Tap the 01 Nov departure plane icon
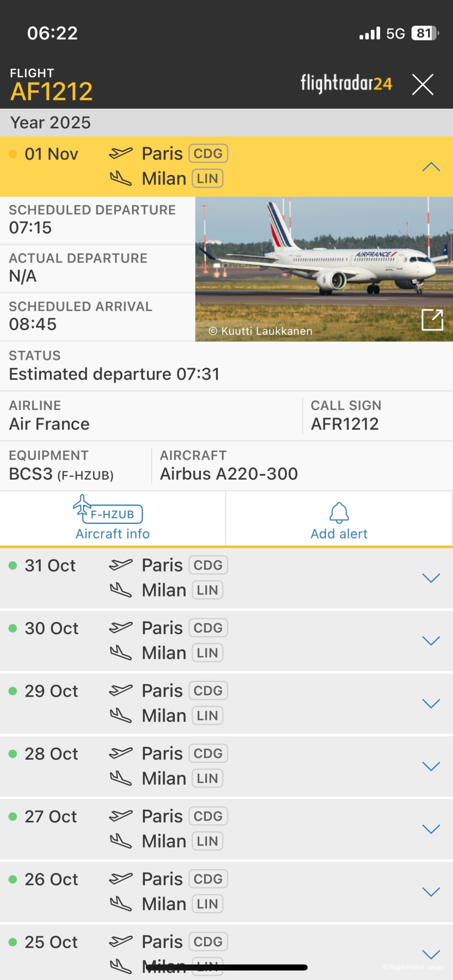The image size is (453, 980). [x=121, y=153]
